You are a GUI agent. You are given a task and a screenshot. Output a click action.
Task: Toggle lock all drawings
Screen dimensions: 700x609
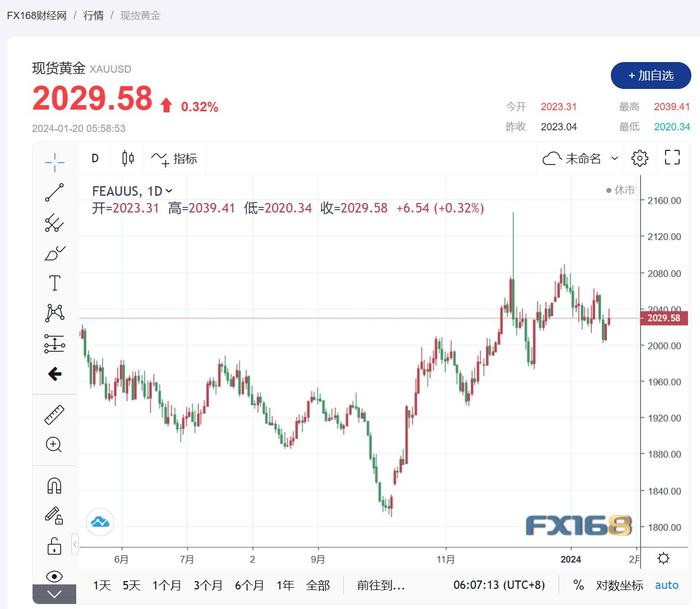[x=54, y=546]
